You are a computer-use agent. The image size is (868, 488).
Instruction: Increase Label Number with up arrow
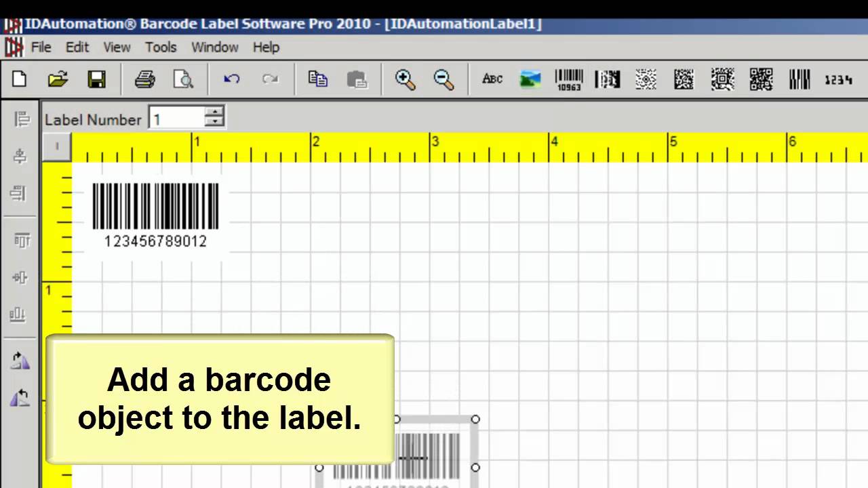(214, 113)
